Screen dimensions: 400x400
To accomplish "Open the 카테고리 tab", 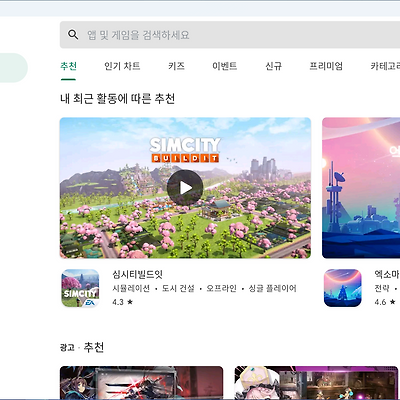I will pos(385,66).
